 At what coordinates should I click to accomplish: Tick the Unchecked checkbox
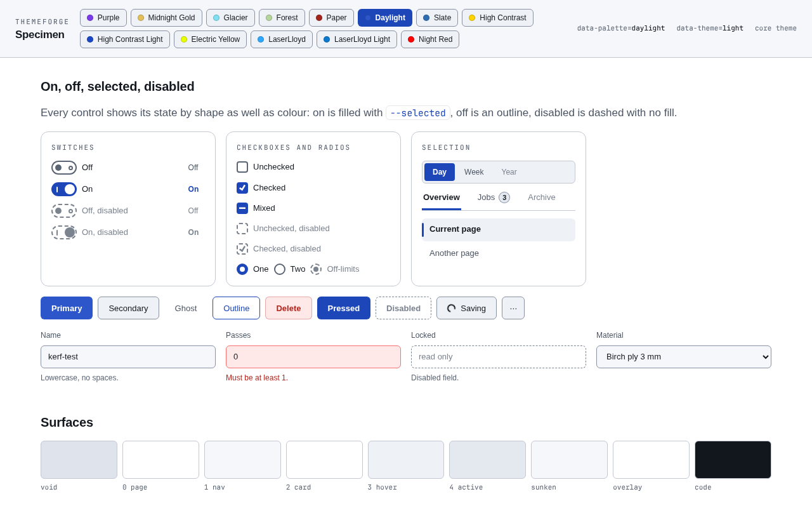coord(242,167)
